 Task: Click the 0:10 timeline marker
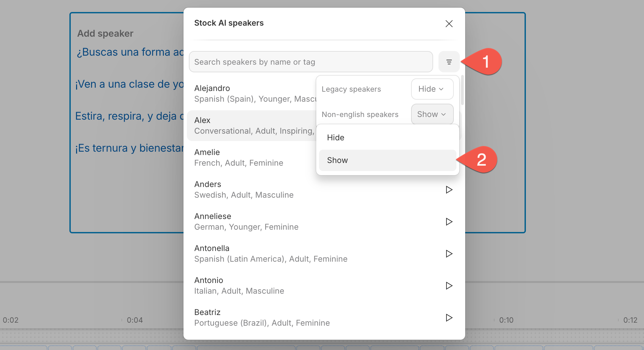[506, 320]
